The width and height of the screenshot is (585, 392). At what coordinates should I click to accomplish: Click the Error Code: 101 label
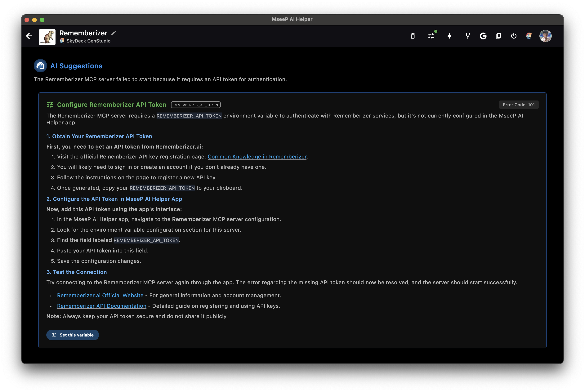point(519,105)
